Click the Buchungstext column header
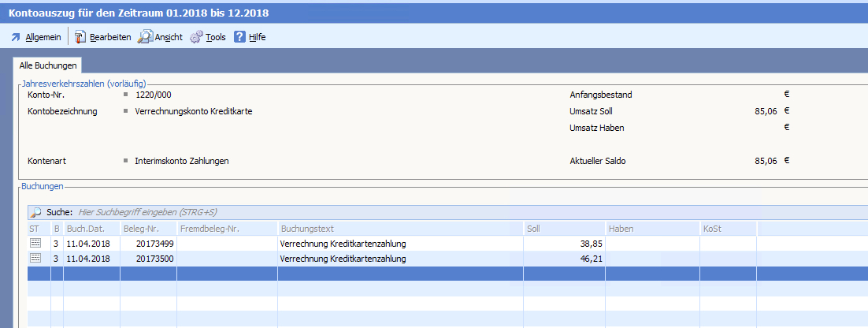 point(399,229)
